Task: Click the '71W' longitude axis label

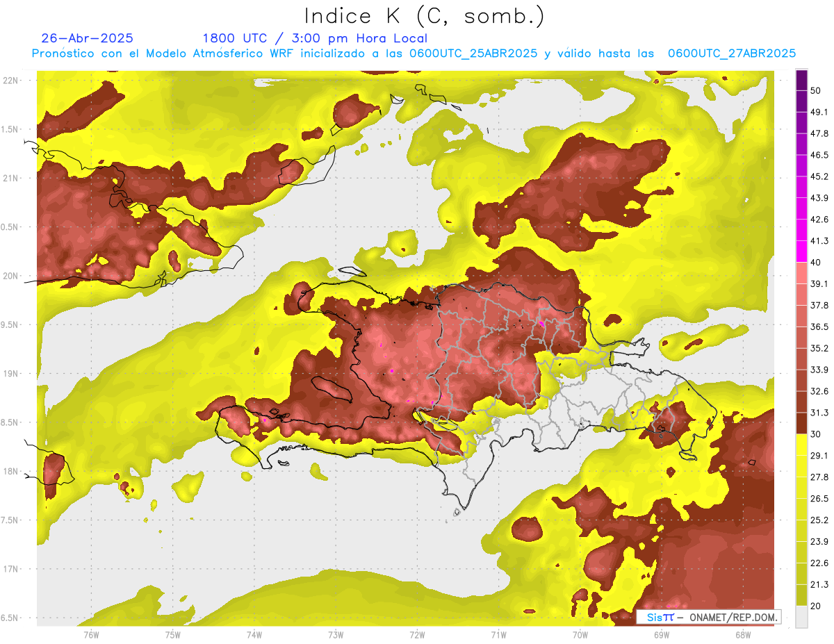Action: coord(498,634)
